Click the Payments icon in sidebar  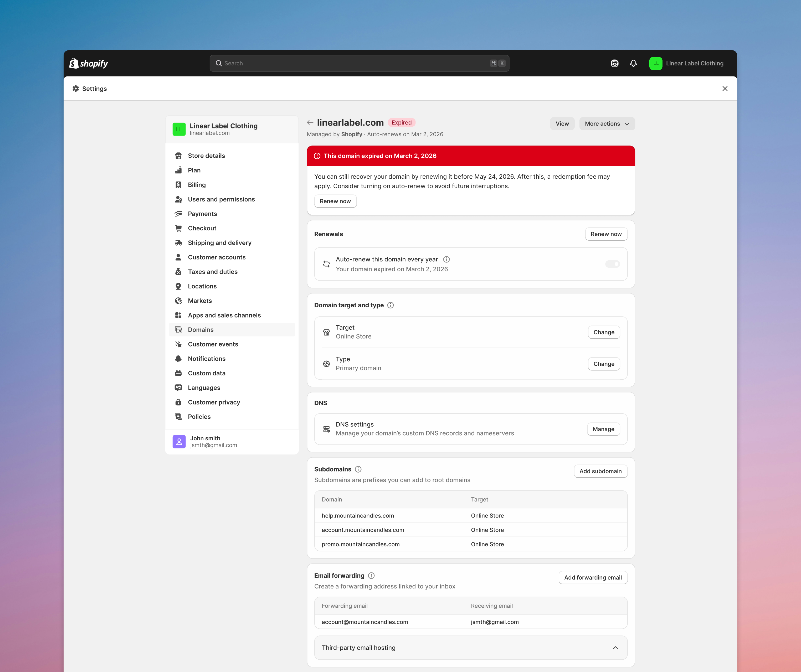(x=178, y=214)
